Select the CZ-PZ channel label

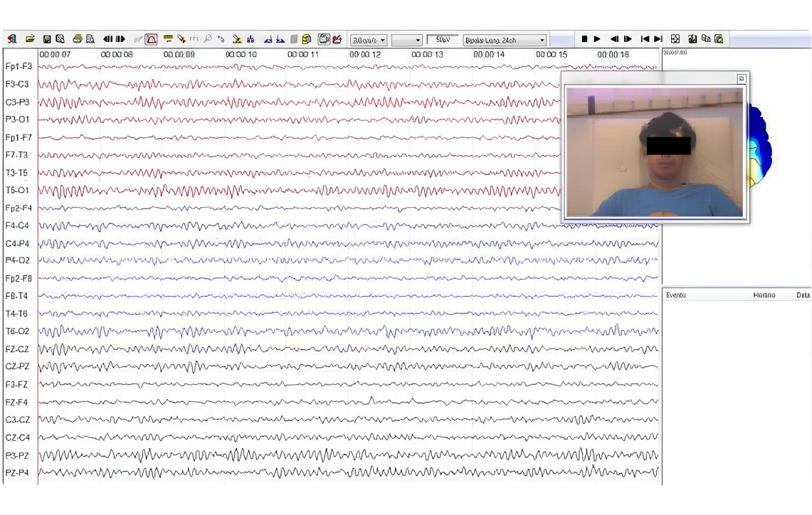[17, 366]
